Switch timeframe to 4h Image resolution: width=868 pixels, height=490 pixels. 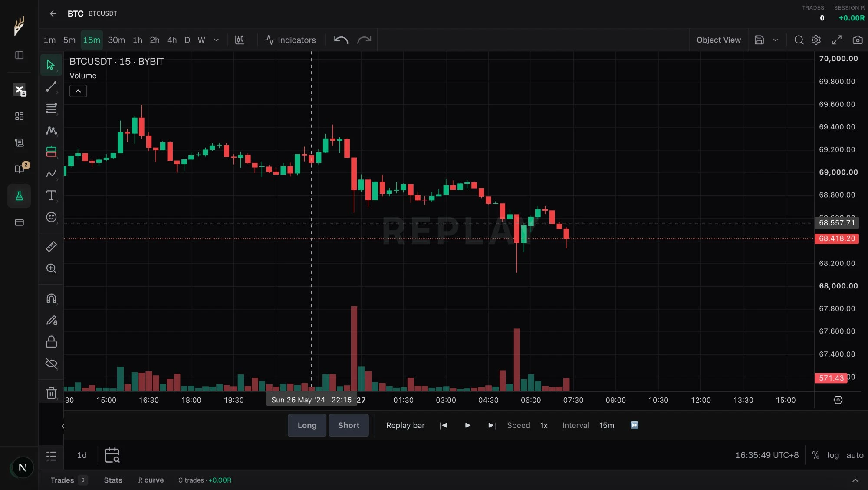172,40
